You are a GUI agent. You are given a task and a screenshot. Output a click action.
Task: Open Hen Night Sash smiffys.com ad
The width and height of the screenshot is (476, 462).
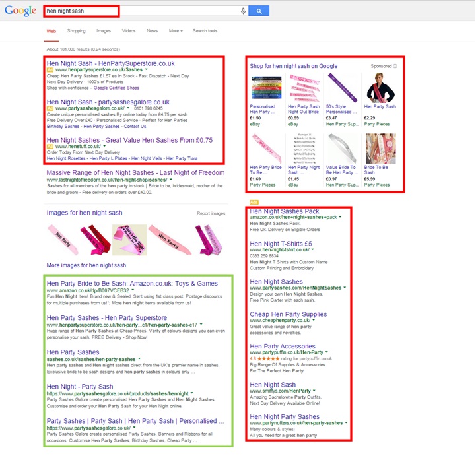(x=273, y=385)
